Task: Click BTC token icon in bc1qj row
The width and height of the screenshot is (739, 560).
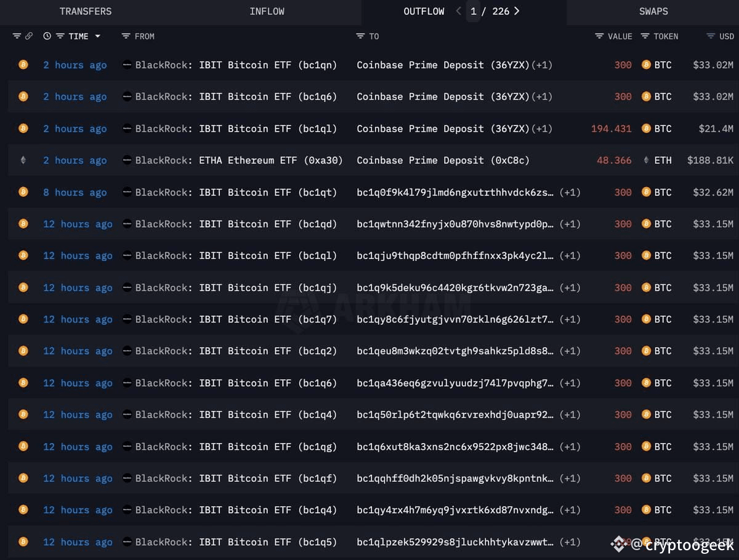Action: [646, 287]
